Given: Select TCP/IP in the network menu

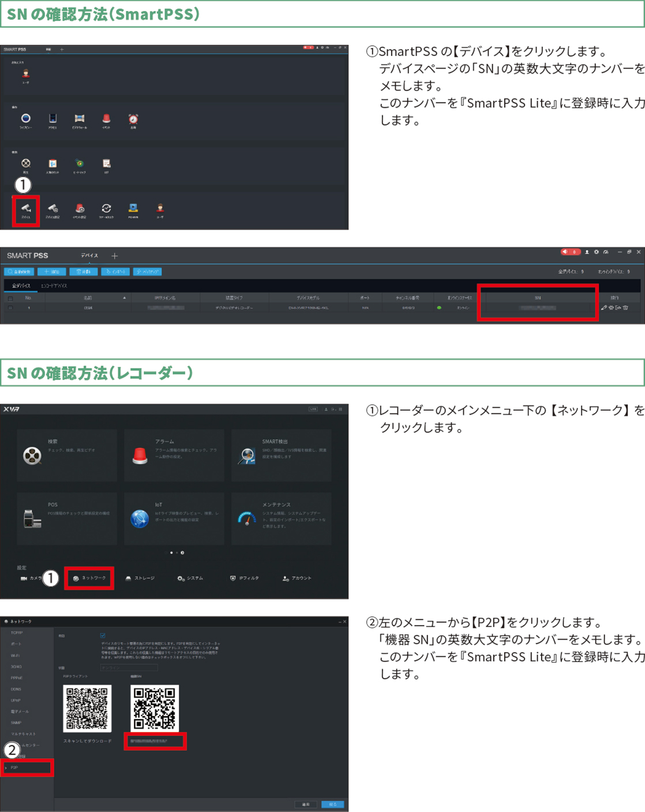Looking at the screenshot, I should 17,633.
